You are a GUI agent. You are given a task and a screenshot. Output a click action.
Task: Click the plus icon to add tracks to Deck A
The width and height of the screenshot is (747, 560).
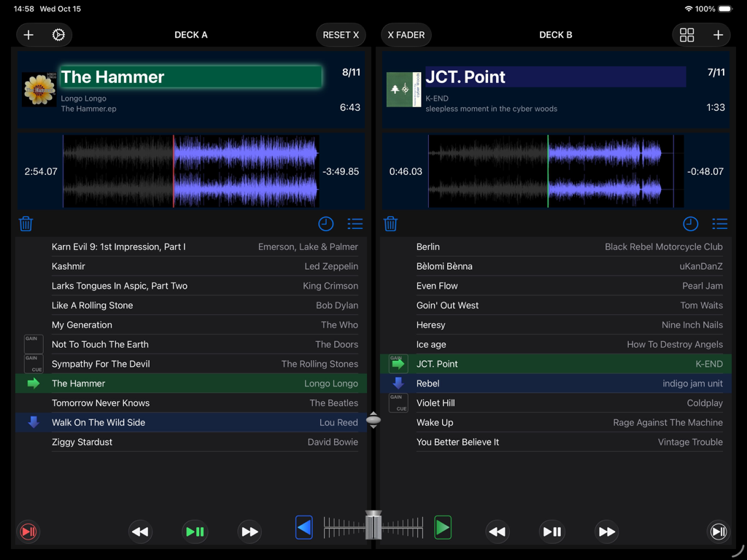coord(28,34)
